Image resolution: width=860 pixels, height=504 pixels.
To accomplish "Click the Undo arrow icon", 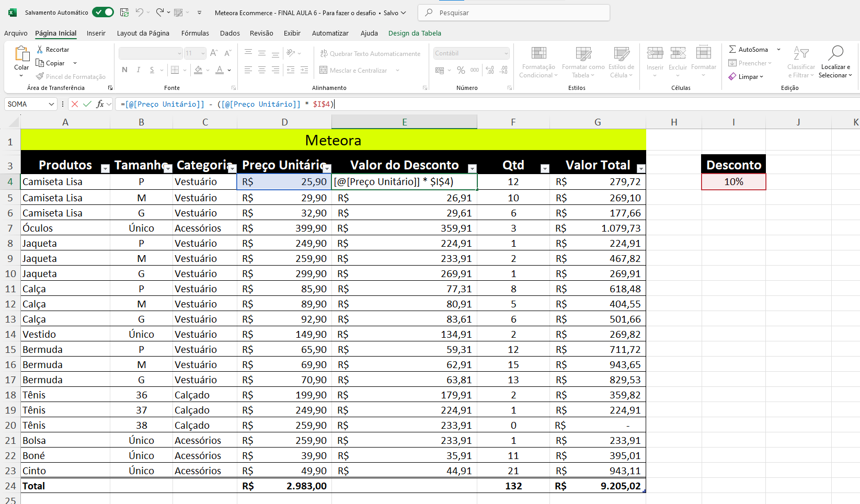I will pyautogui.click(x=139, y=13).
